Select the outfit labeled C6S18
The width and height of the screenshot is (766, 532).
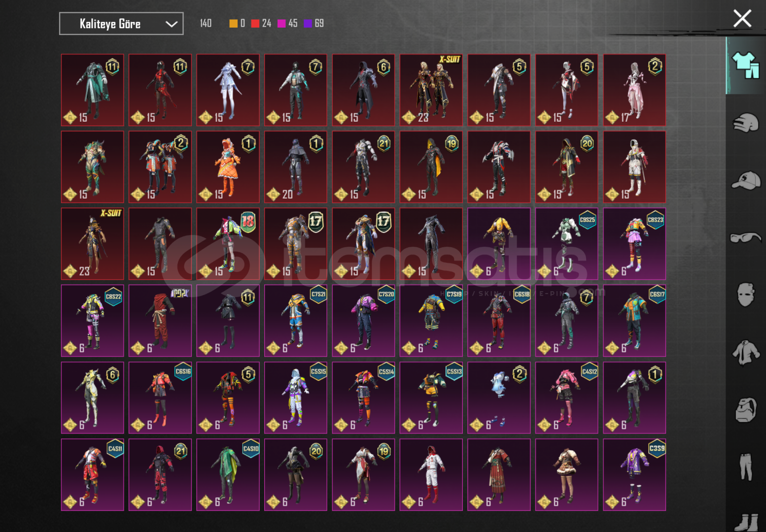click(499, 321)
